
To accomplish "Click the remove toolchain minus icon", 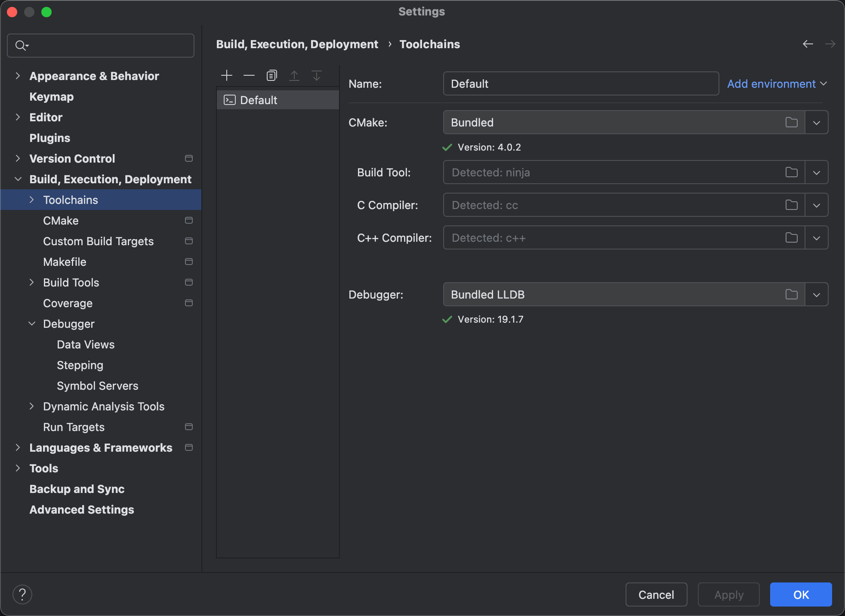I will click(249, 76).
